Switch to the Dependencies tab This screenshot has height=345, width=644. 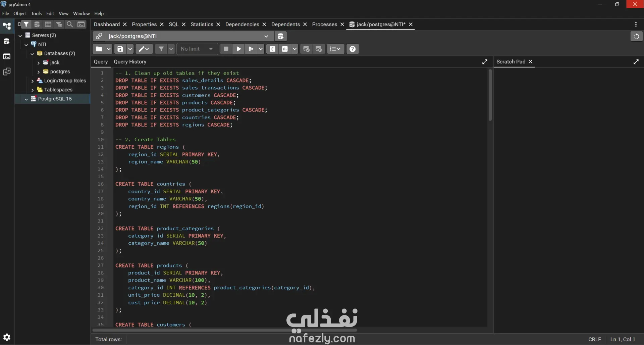coord(242,24)
